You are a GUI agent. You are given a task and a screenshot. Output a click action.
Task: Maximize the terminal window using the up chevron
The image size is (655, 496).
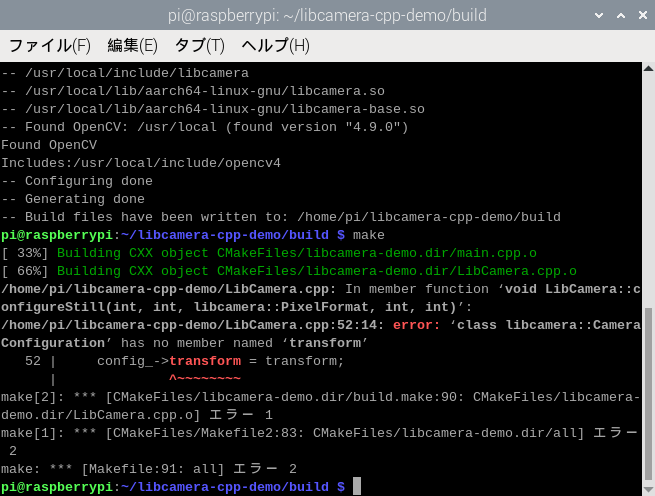(x=621, y=15)
